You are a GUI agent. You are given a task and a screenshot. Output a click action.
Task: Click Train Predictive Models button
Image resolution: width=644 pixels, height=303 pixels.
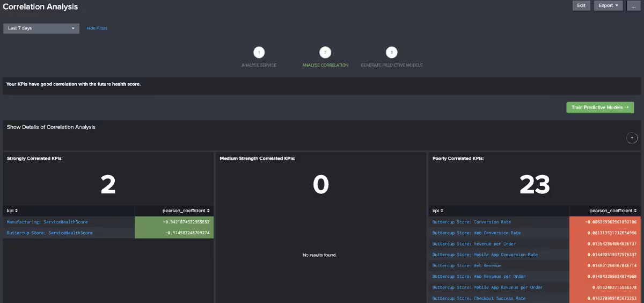click(x=600, y=107)
